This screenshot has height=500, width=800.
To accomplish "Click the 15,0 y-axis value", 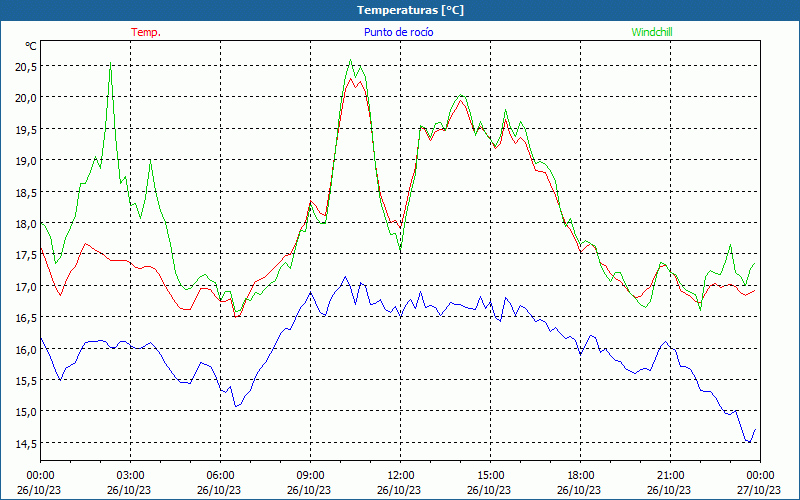I will 26,412.
